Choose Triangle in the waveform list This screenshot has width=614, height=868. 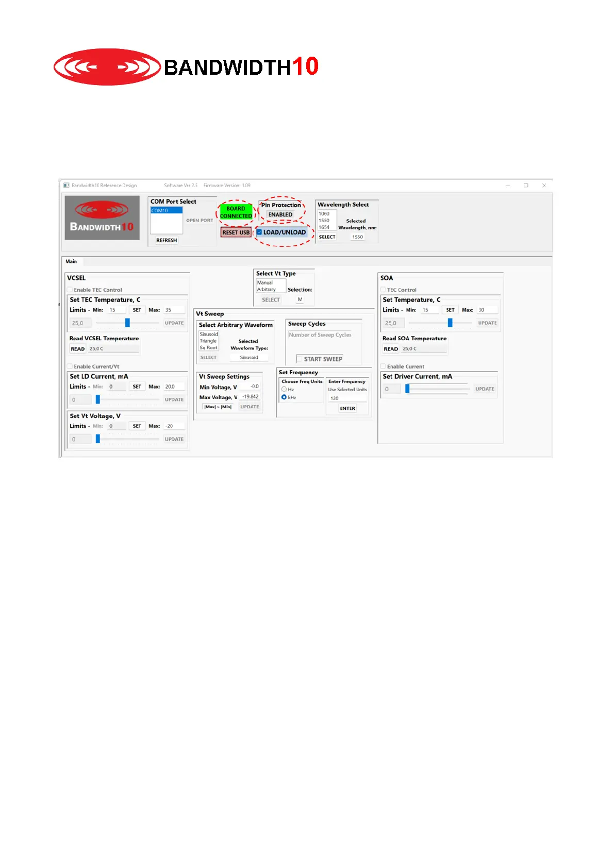pyautogui.click(x=209, y=341)
